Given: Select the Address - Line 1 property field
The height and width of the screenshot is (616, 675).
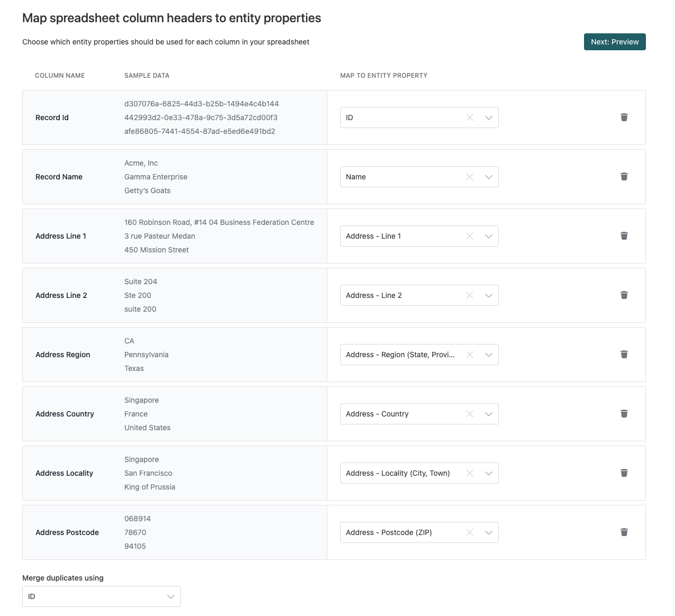Looking at the screenshot, I should pos(402,236).
